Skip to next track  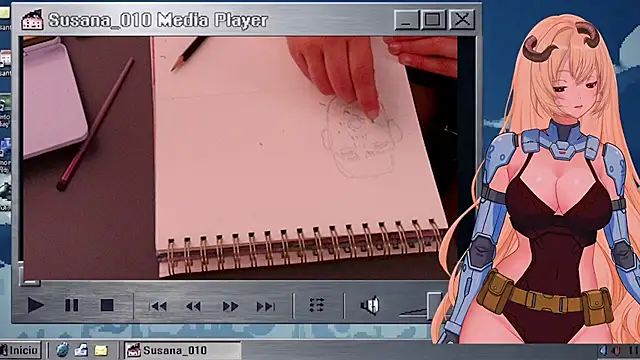[266, 306]
